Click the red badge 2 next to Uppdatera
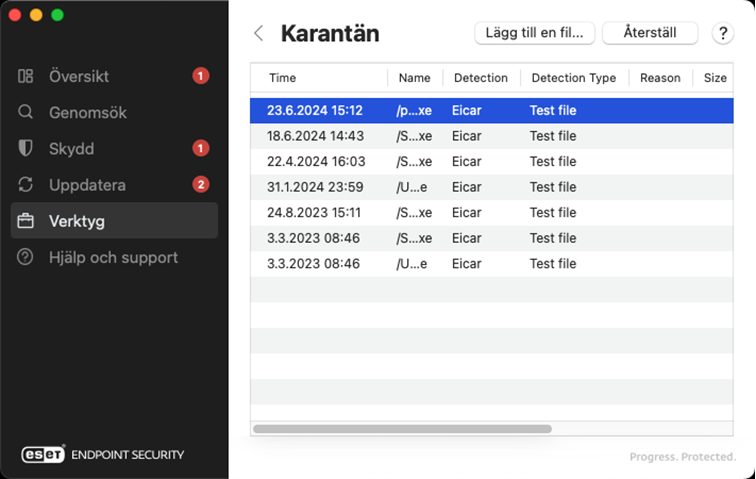 coord(201,184)
